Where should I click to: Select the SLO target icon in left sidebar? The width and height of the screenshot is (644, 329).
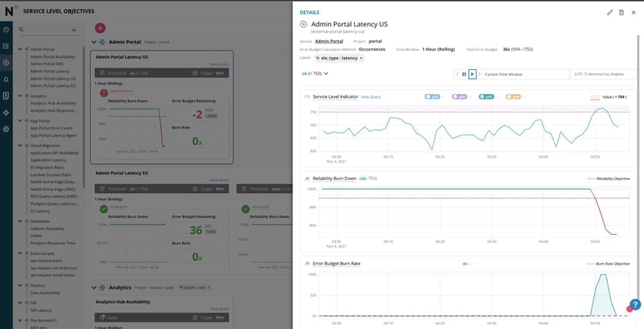pyautogui.click(x=6, y=63)
